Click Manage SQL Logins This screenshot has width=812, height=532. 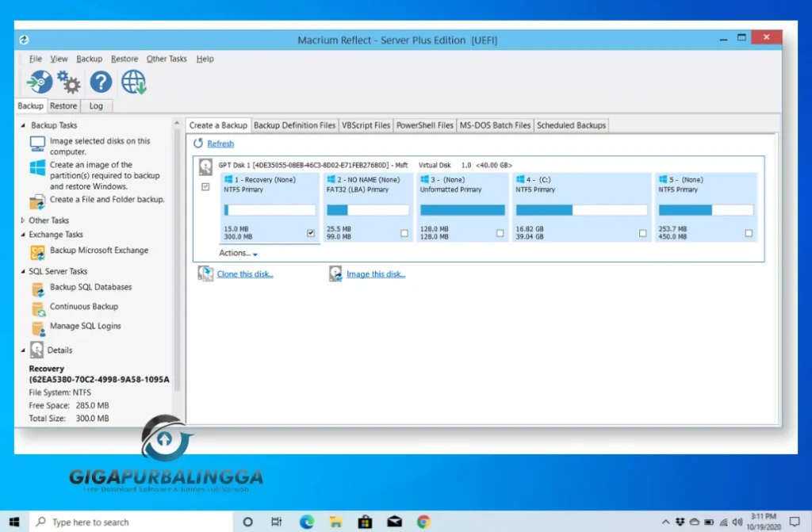(84, 326)
